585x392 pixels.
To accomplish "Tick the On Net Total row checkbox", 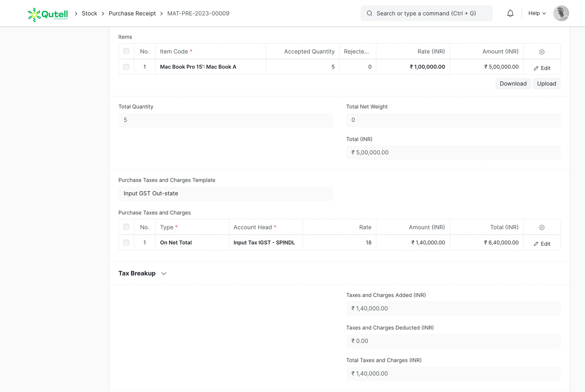I will (x=126, y=243).
